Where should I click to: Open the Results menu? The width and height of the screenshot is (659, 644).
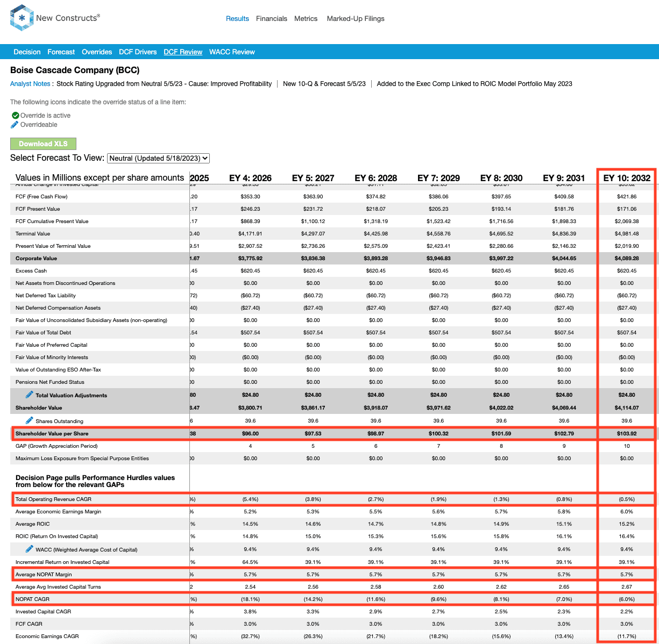(x=237, y=18)
